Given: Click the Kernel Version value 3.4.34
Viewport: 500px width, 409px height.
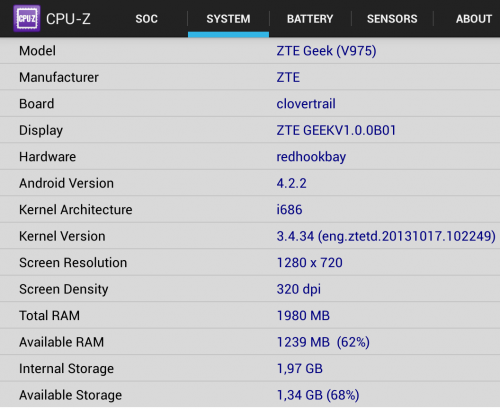Looking at the screenshot, I should [386, 236].
